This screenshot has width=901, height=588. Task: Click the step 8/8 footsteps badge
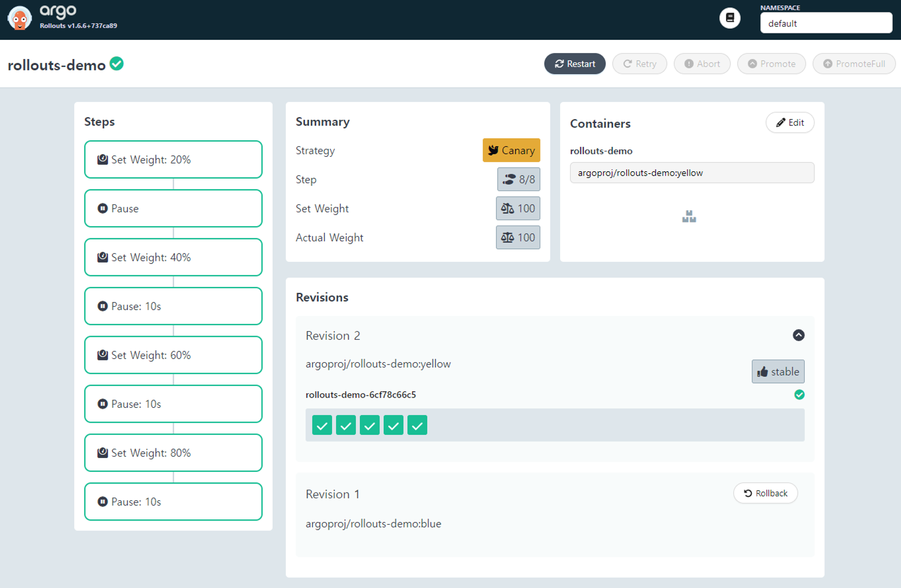518,179
